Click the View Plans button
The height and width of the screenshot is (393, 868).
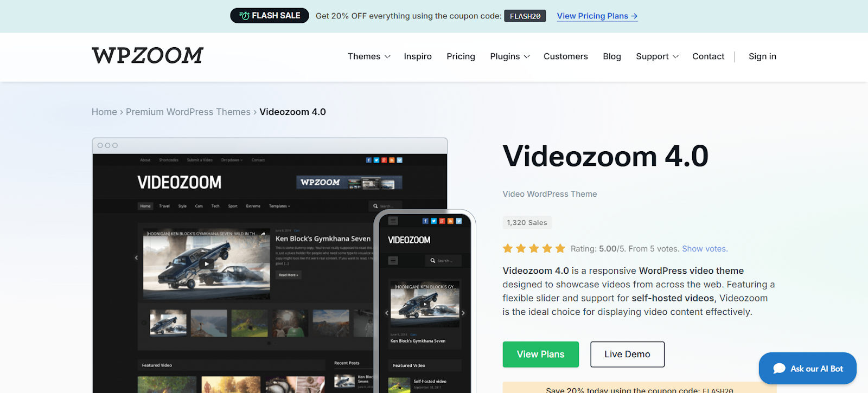[x=540, y=355]
